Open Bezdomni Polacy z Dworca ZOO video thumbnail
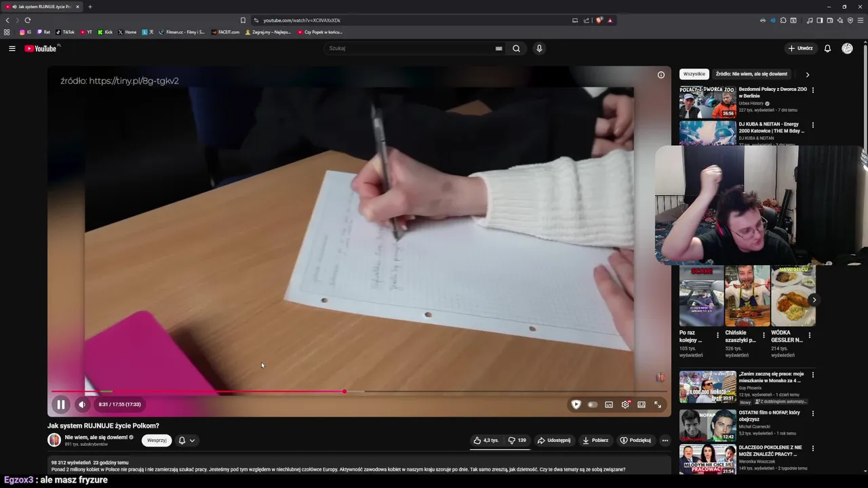Viewport: 868px width, 488px height. click(707, 102)
